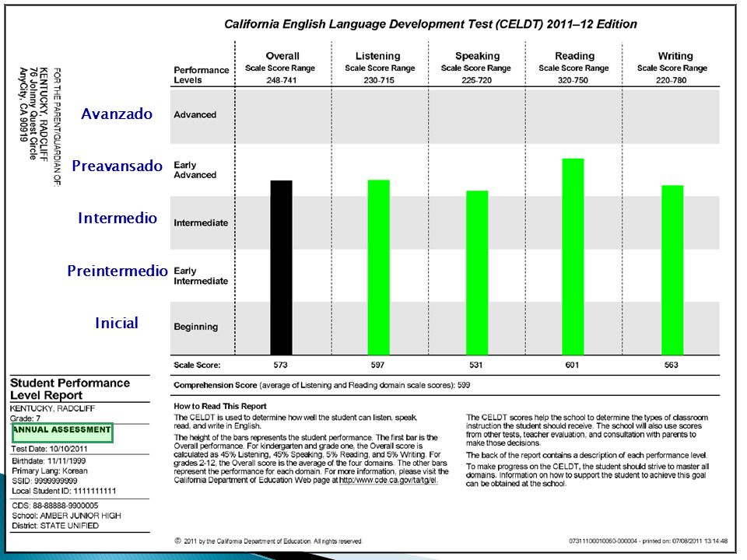Image resolution: width=747 pixels, height=560 pixels.
Task: Click the cde.ca.gov web page link
Action: 388,480
